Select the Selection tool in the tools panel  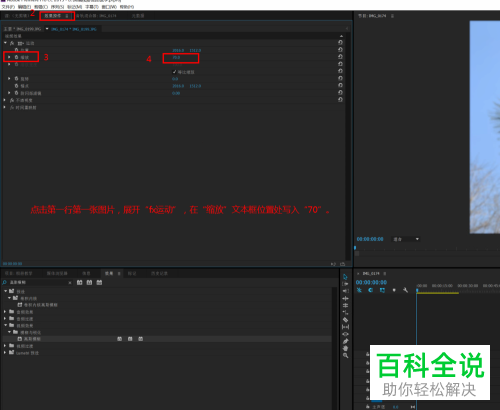click(x=345, y=277)
